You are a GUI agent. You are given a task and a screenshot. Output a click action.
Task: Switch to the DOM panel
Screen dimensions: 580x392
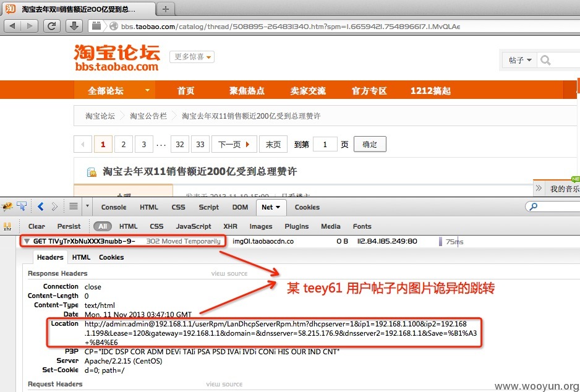[x=240, y=207]
